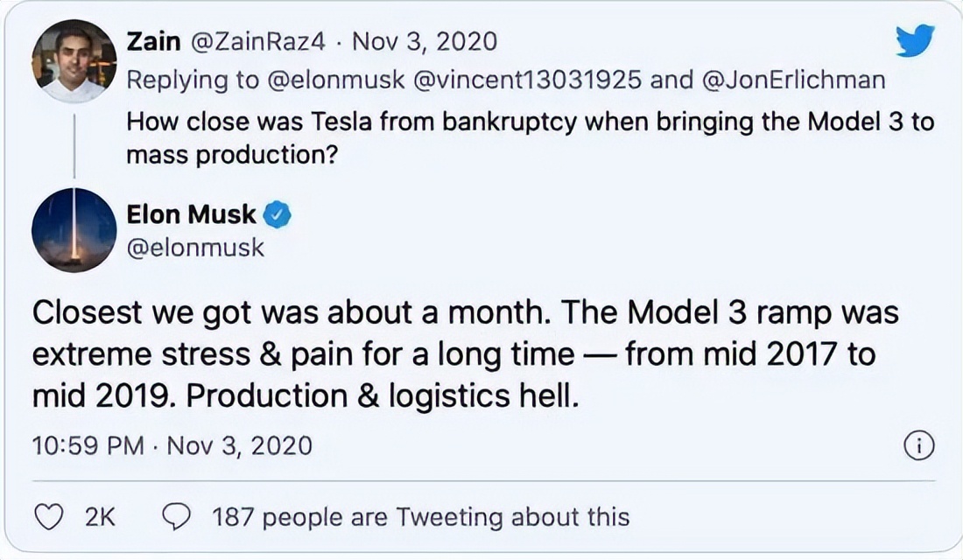The image size is (963, 560).
Task: Open the 10:59 PM · Nov 3, 2020 timestamp
Action: 172,445
